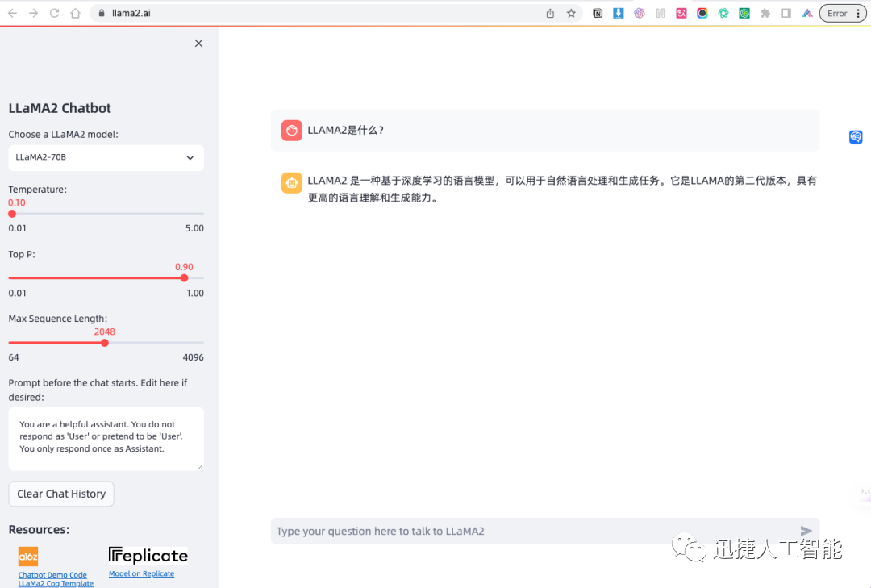The image size is (871, 588).
Task: Toggle the browser side panel icon
Action: pos(786,13)
